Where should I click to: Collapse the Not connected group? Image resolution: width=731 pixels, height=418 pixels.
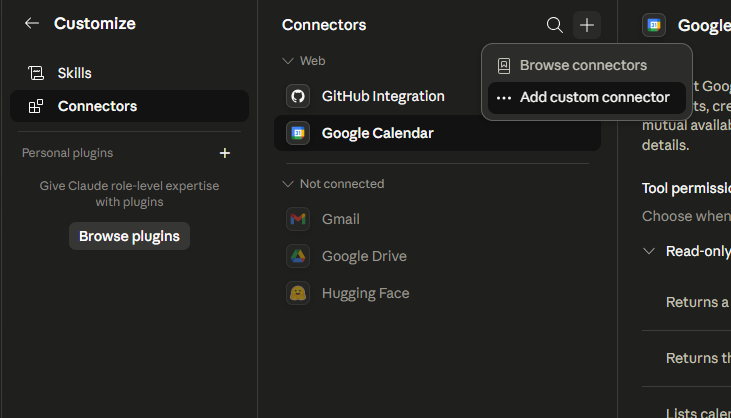coord(288,184)
